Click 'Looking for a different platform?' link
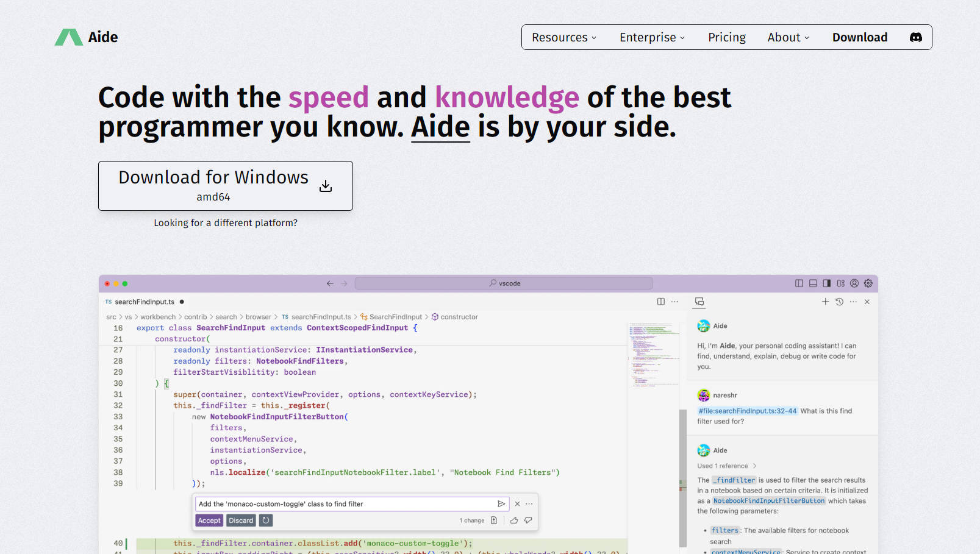Image resolution: width=980 pixels, height=554 pixels. tap(225, 223)
